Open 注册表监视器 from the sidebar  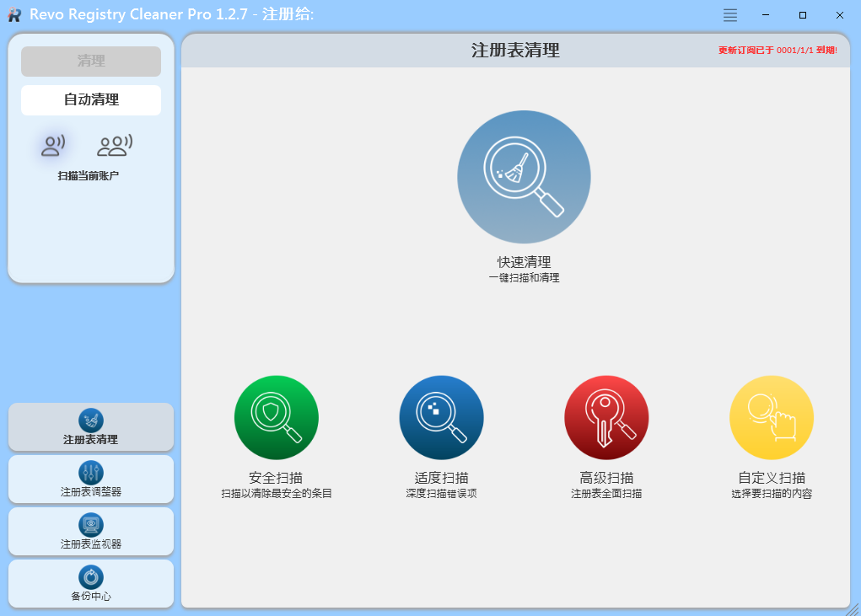click(x=90, y=531)
